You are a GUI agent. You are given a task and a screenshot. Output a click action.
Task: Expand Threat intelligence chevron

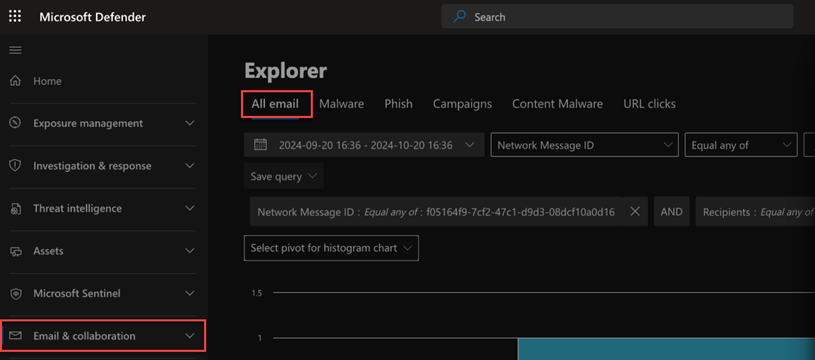coord(190,208)
